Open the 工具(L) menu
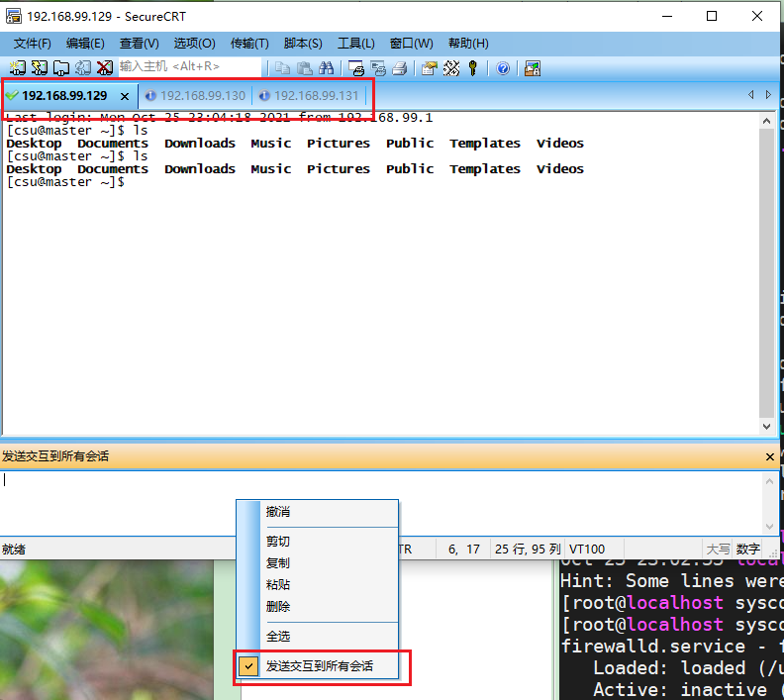The width and height of the screenshot is (784, 700). (x=356, y=44)
